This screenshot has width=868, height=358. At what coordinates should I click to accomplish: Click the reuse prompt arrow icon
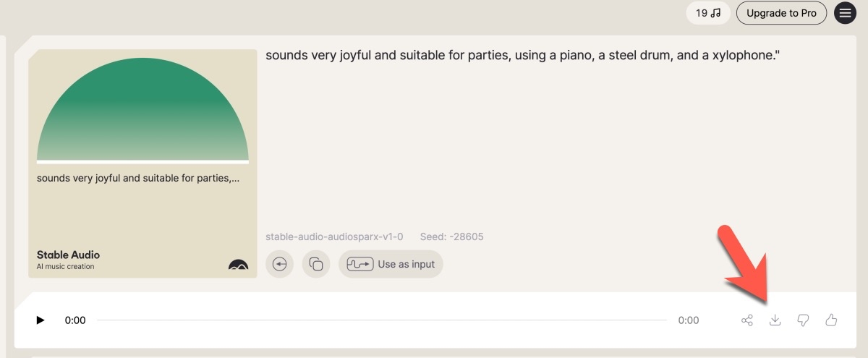(280, 264)
